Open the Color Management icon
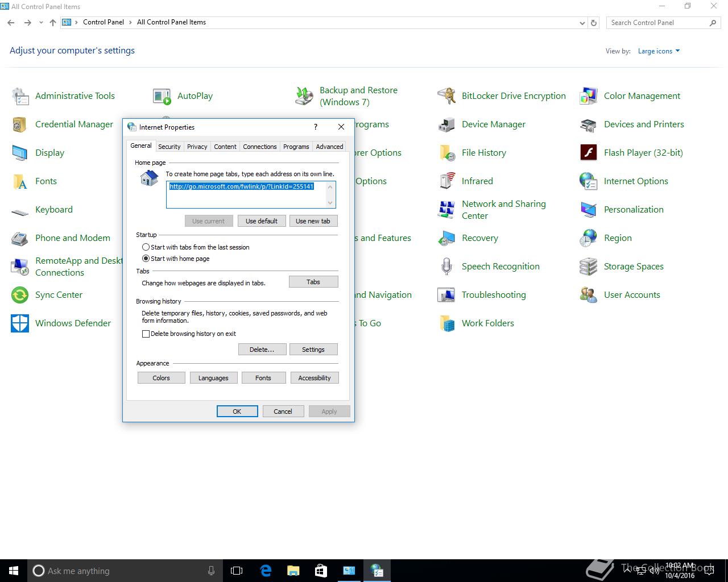The width and height of the screenshot is (728, 582). [589, 96]
